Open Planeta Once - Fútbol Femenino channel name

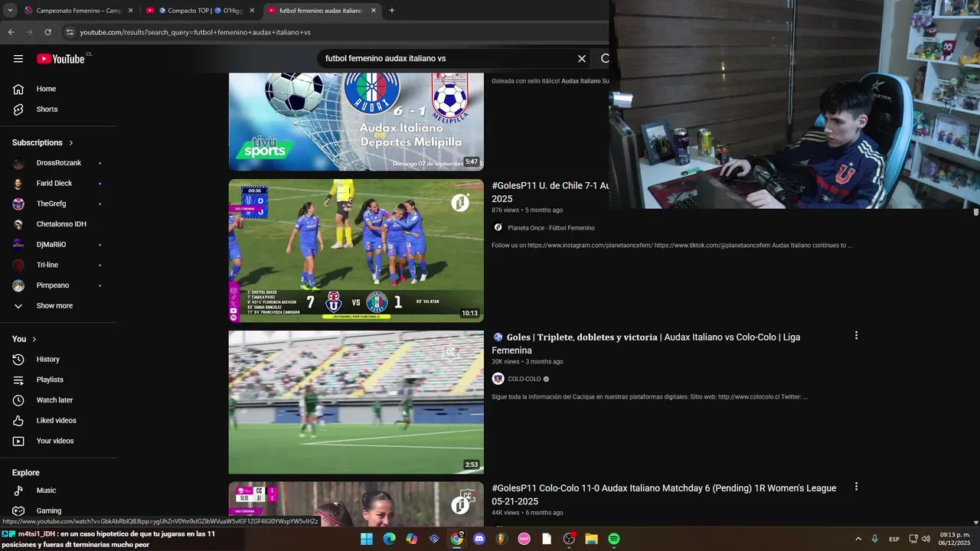point(551,227)
